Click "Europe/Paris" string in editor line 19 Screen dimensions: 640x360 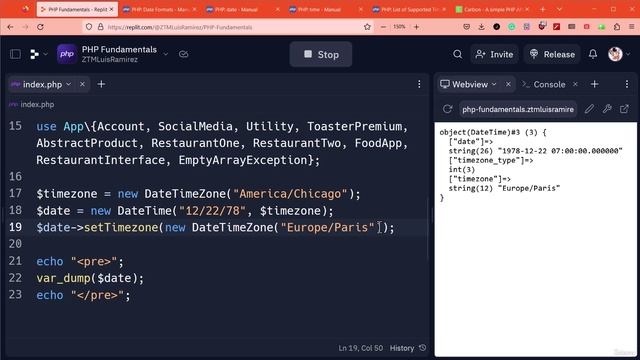tap(327, 227)
